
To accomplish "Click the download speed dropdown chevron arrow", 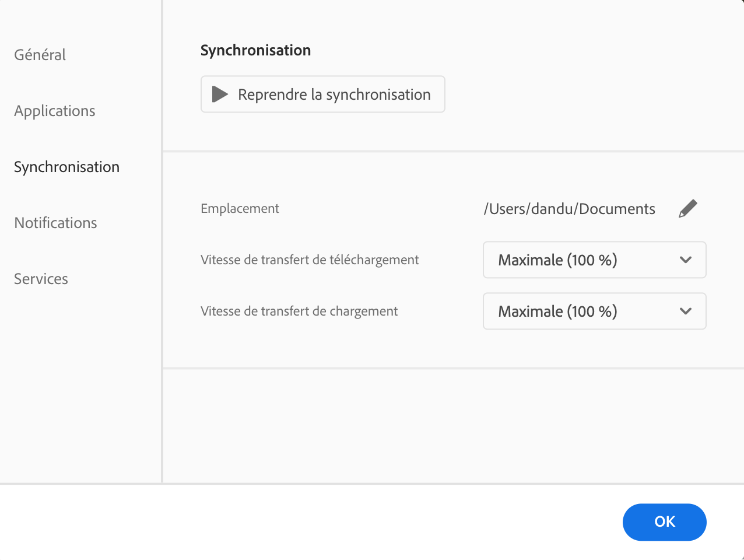I will click(x=686, y=260).
